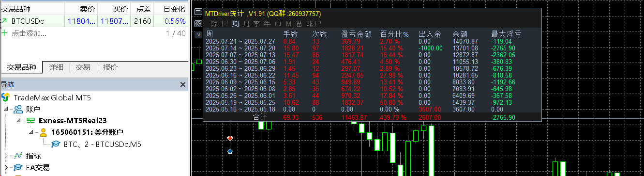
Task: Select Exness-MT5Real23 server in tree
Action: 73,121
